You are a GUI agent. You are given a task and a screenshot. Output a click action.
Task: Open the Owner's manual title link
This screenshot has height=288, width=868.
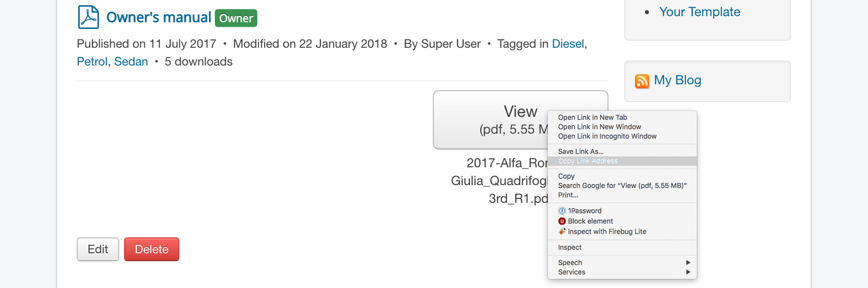click(x=159, y=18)
